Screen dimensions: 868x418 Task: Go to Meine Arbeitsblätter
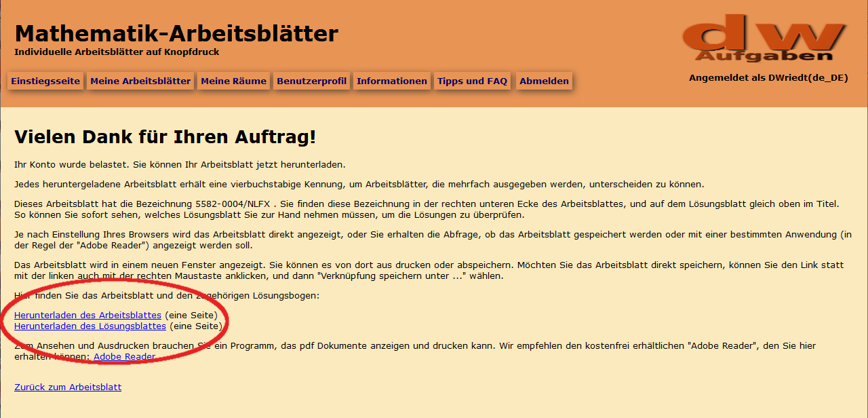tap(140, 81)
